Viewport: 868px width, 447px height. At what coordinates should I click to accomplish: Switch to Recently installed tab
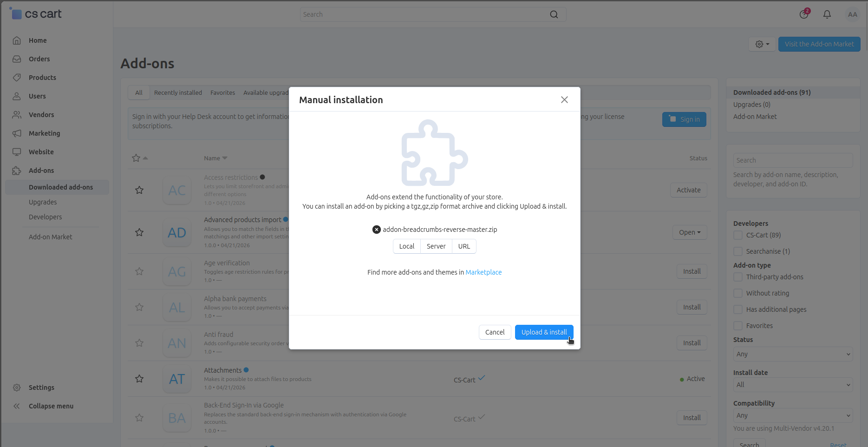pyautogui.click(x=178, y=92)
